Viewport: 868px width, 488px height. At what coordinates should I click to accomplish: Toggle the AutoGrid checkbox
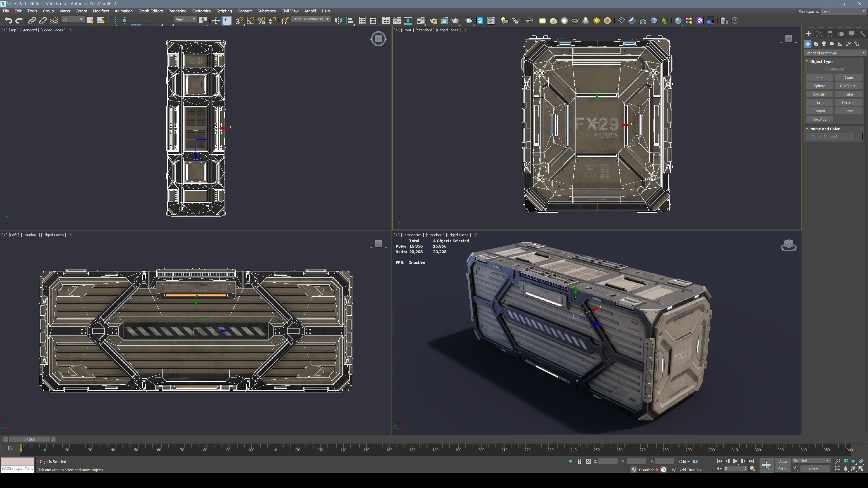pyautogui.click(x=826, y=69)
